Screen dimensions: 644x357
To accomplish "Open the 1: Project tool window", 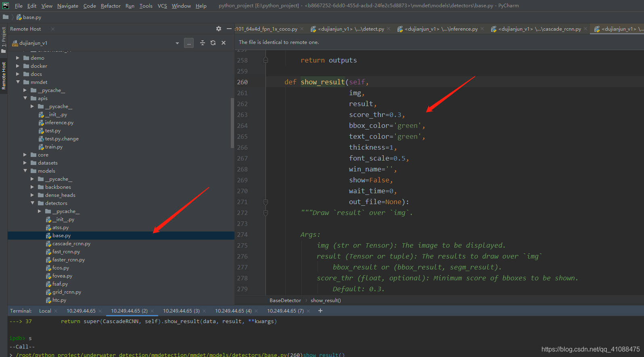I will click(4, 39).
